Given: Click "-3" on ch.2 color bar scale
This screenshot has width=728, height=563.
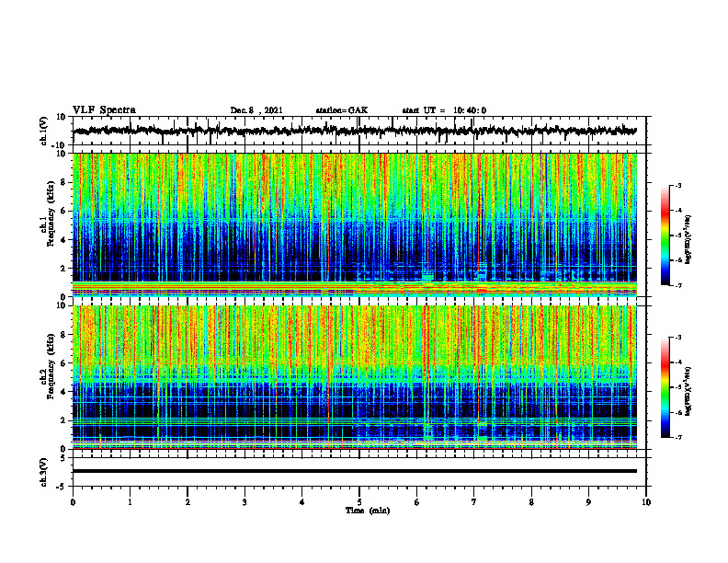Looking at the screenshot, I should [x=678, y=338].
